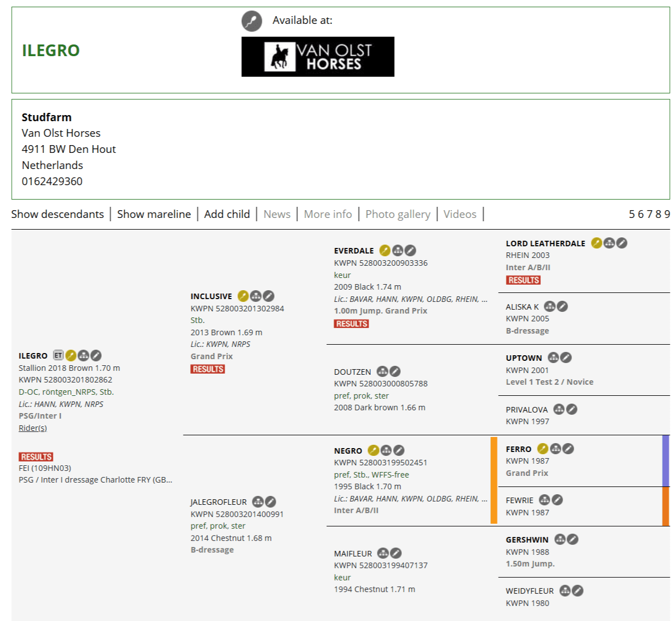Open RESULTS for LORD LEATHERDALE
Image resolution: width=672 pixels, height=621 pixels.
[x=523, y=280]
